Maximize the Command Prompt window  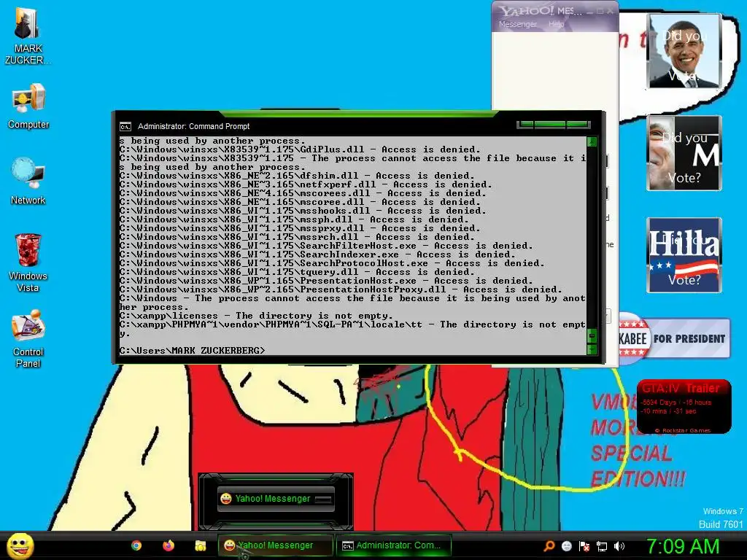click(x=550, y=124)
